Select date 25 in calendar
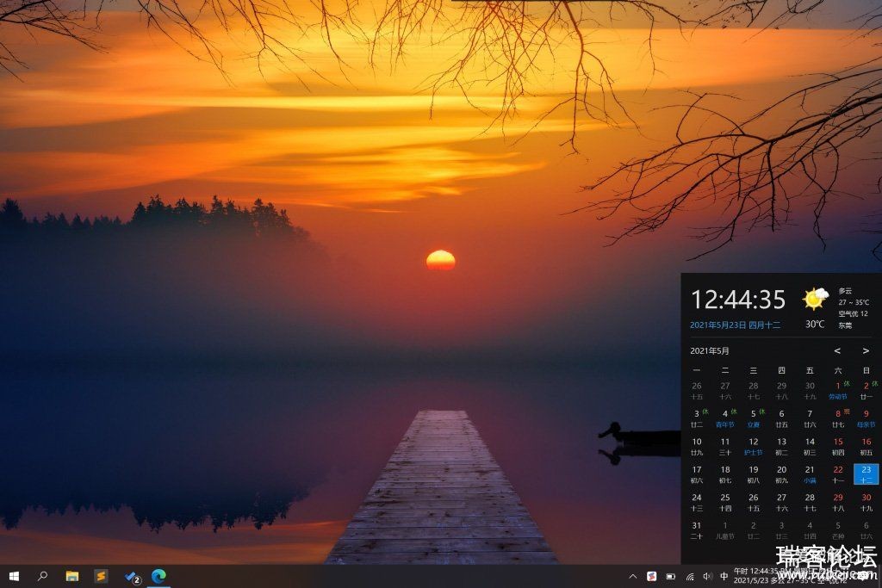The image size is (882, 588). pos(725,502)
